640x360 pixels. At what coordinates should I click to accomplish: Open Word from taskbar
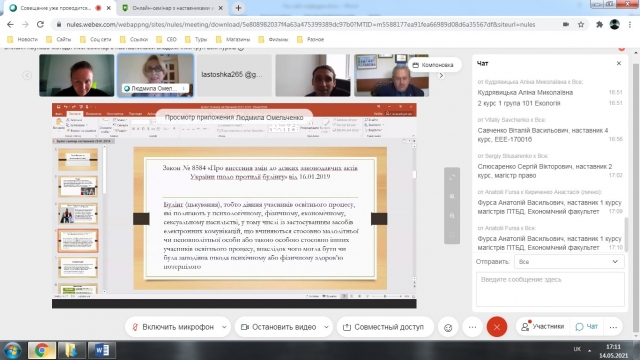pyautogui.click(x=101, y=350)
